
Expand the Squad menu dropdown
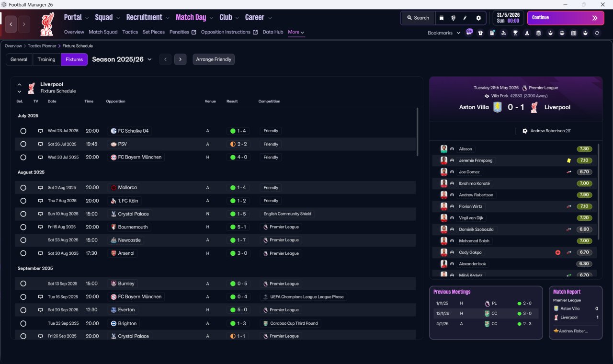tap(118, 18)
